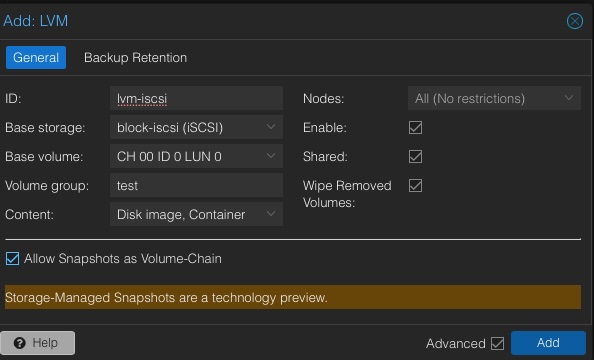The image size is (594, 360).
Task: Disable Wipe Removed Volumes checkbox
Action: tap(415, 185)
